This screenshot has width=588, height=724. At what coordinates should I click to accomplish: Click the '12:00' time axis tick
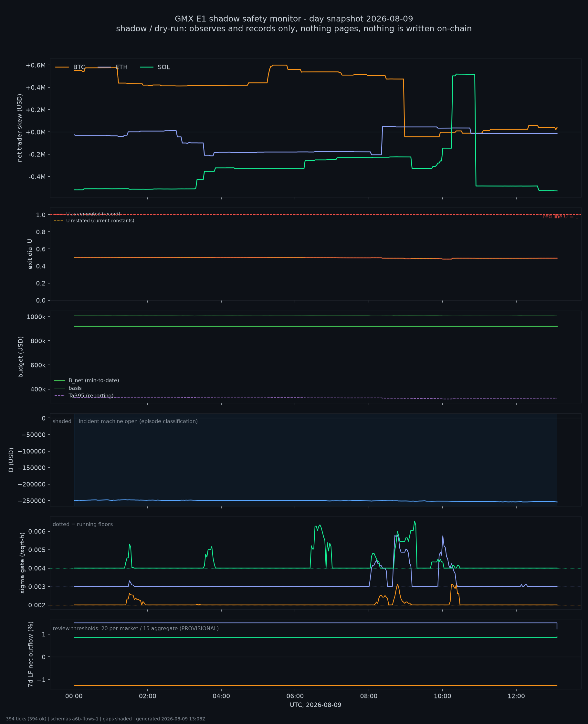click(516, 696)
